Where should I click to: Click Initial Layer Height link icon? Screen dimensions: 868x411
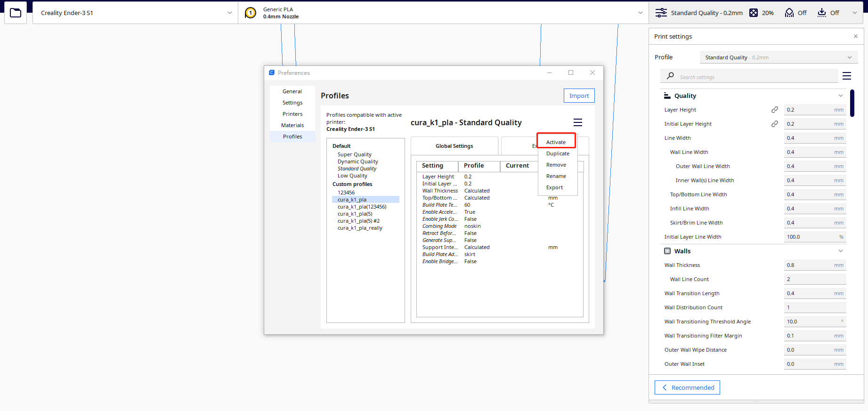click(x=775, y=124)
